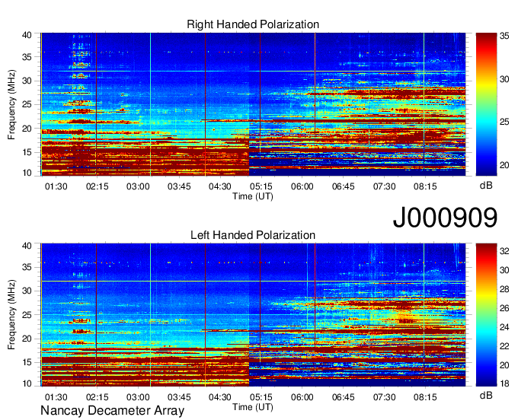The height and width of the screenshot is (420, 518).
Task: Click the 35 tick on Right Handed color bar
Action: click(x=504, y=36)
